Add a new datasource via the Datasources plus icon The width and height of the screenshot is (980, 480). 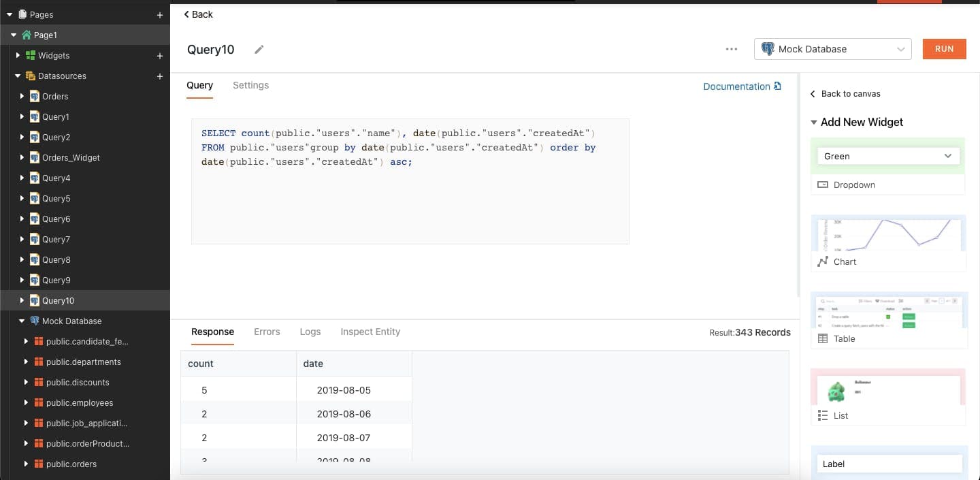(159, 76)
